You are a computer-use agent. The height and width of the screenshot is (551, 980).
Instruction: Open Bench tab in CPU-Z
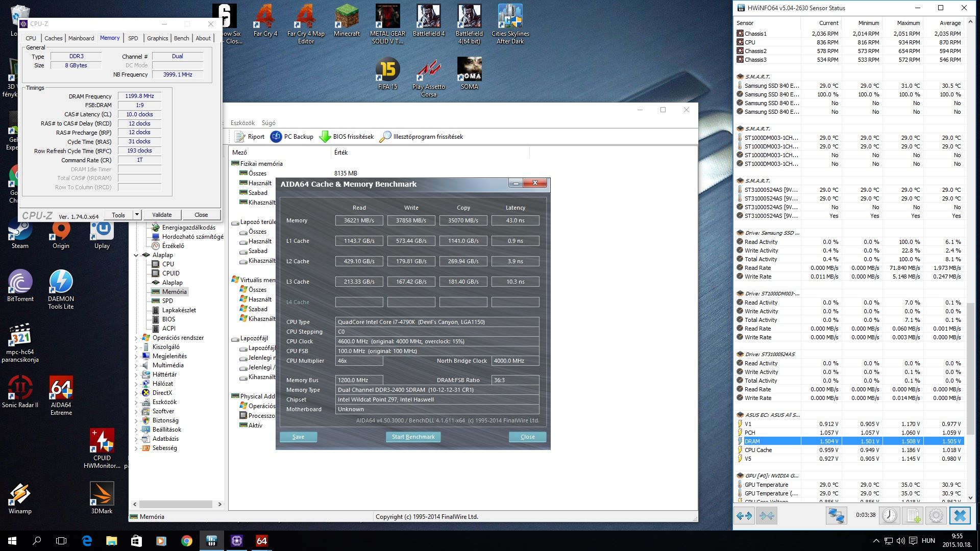pos(181,38)
